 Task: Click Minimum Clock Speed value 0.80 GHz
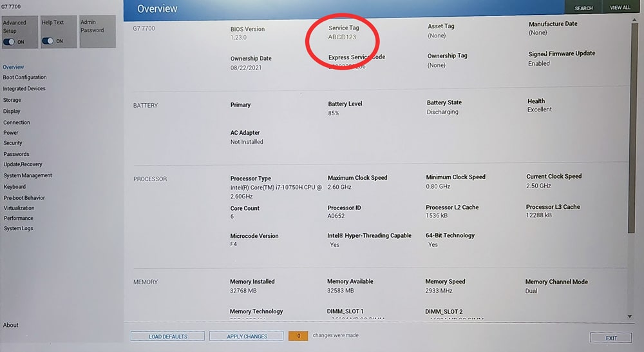pos(438,186)
